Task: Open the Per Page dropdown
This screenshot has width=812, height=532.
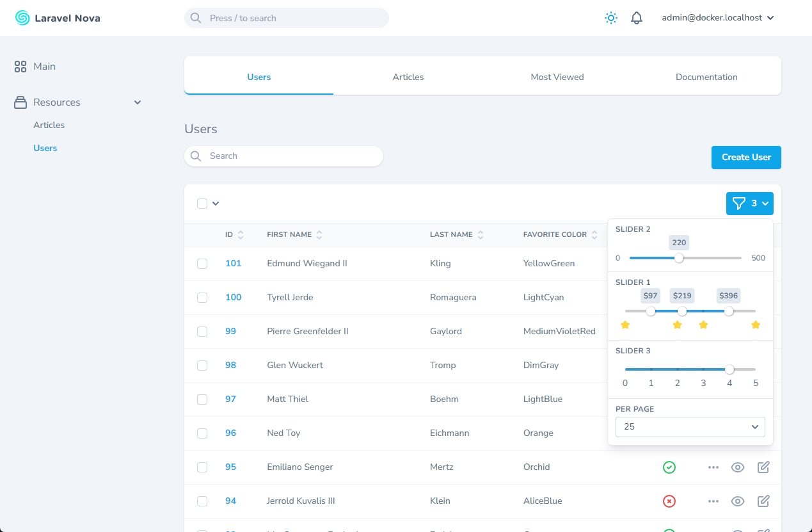Action: (x=690, y=426)
